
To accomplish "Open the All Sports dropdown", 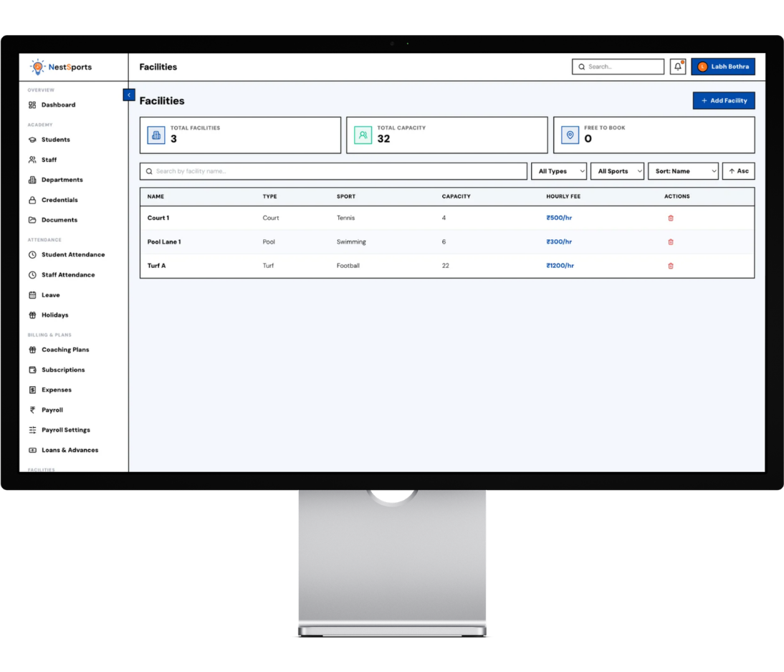I will (618, 171).
